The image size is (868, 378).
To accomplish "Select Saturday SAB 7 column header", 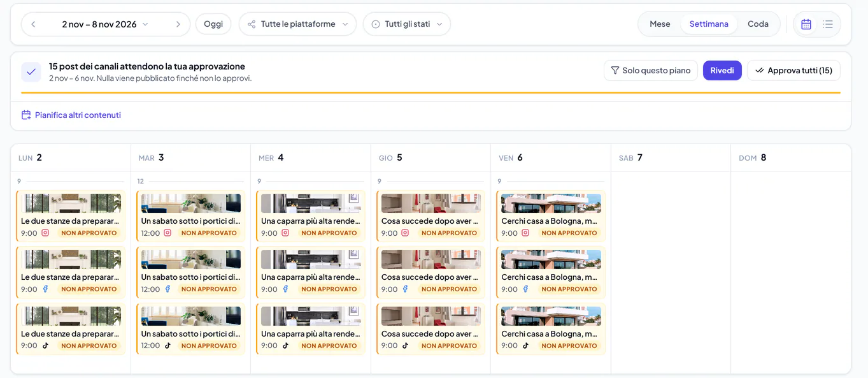I will (x=671, y=157).
